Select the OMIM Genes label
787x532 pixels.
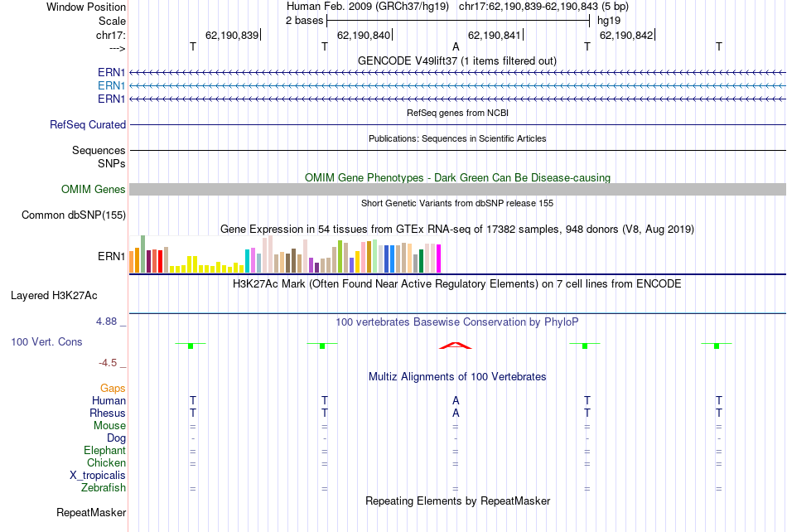tap(94, 189)
